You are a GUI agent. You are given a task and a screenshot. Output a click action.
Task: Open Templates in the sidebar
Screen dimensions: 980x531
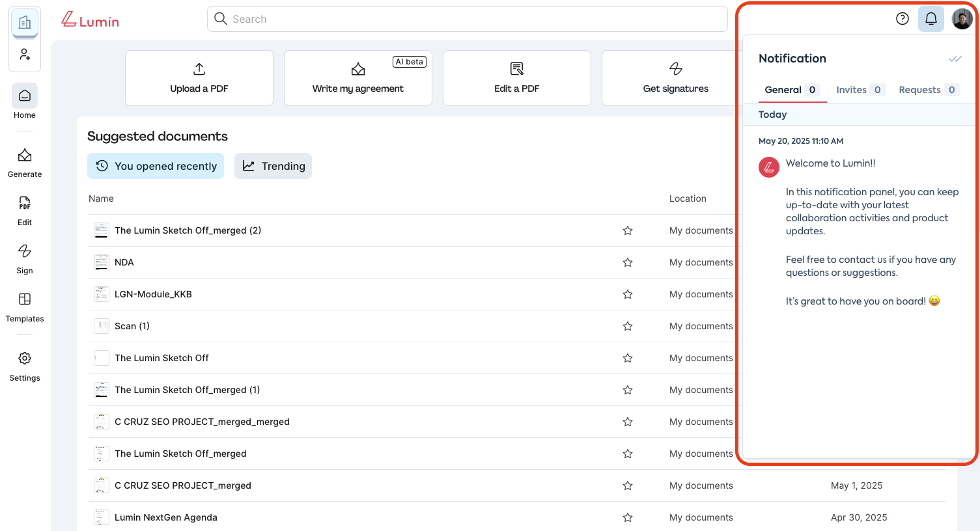pos(25,306)
